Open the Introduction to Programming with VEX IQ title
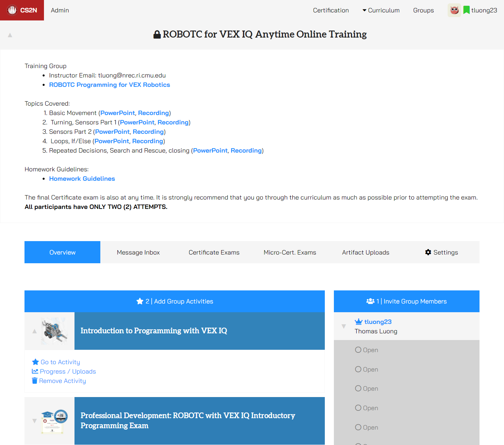Viewport: 504px width, 445px height. (154, 331)
